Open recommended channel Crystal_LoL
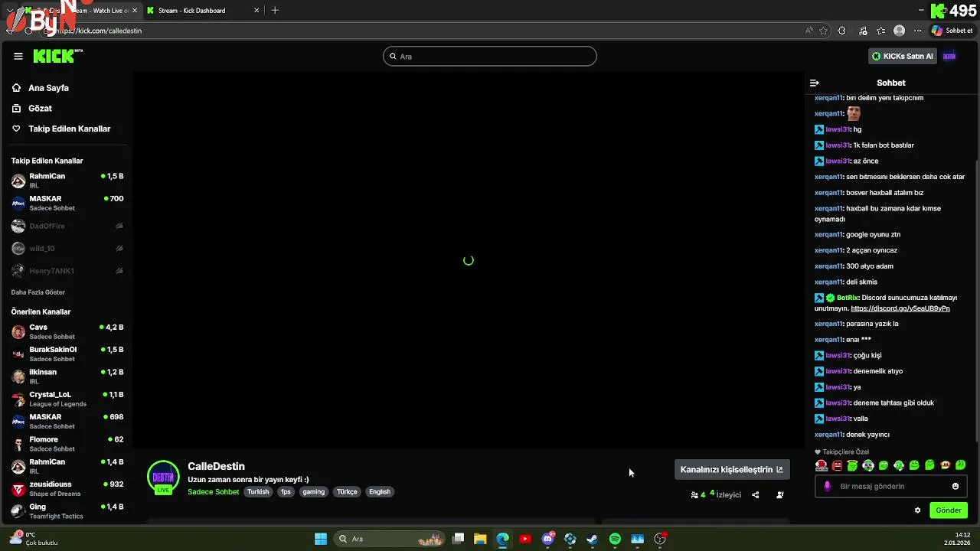Image resolution: width=980 pixels, height=551 pixels. [67, 399]
